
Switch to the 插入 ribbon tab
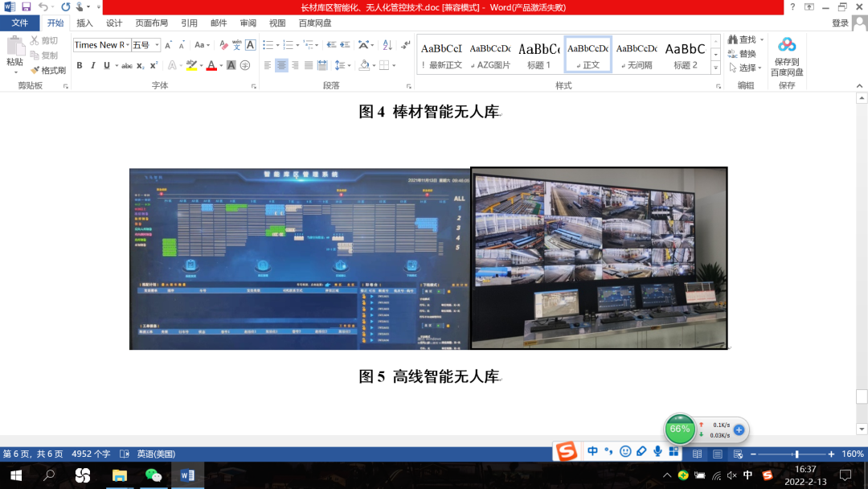tap(84, 23)
